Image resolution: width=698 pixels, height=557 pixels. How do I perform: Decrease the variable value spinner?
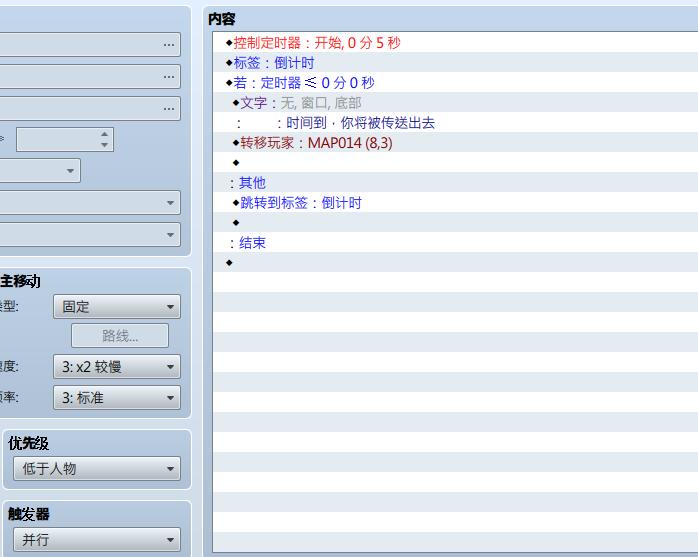tap(105, 145)
